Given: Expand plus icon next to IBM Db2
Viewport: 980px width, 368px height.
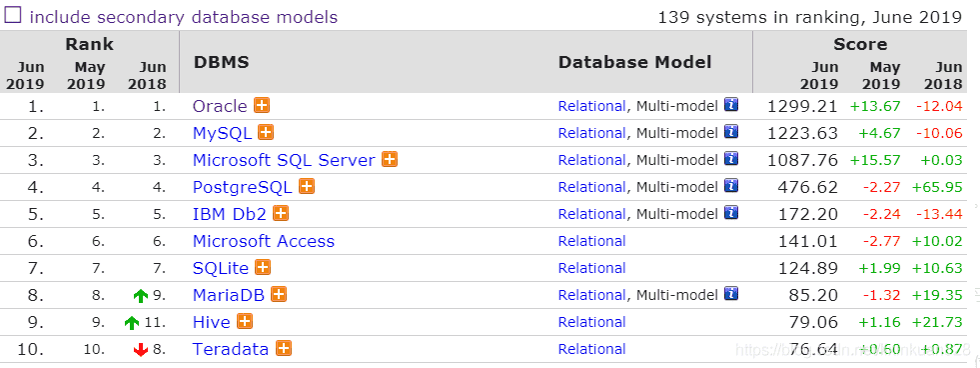Looking at the screenshot, I should point(282,213).
